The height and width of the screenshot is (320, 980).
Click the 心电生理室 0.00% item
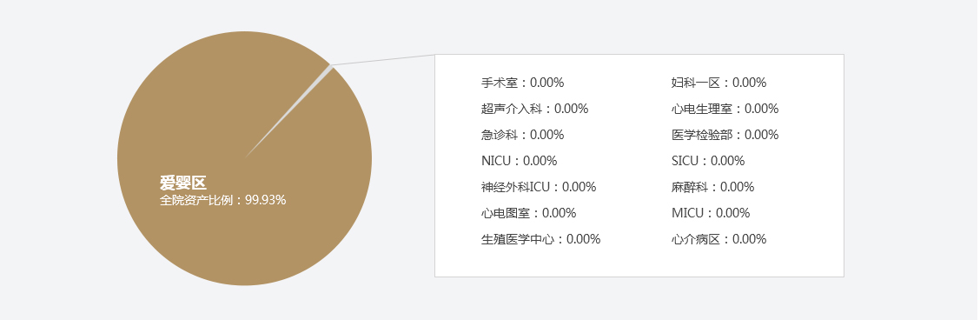click(725, 109)
